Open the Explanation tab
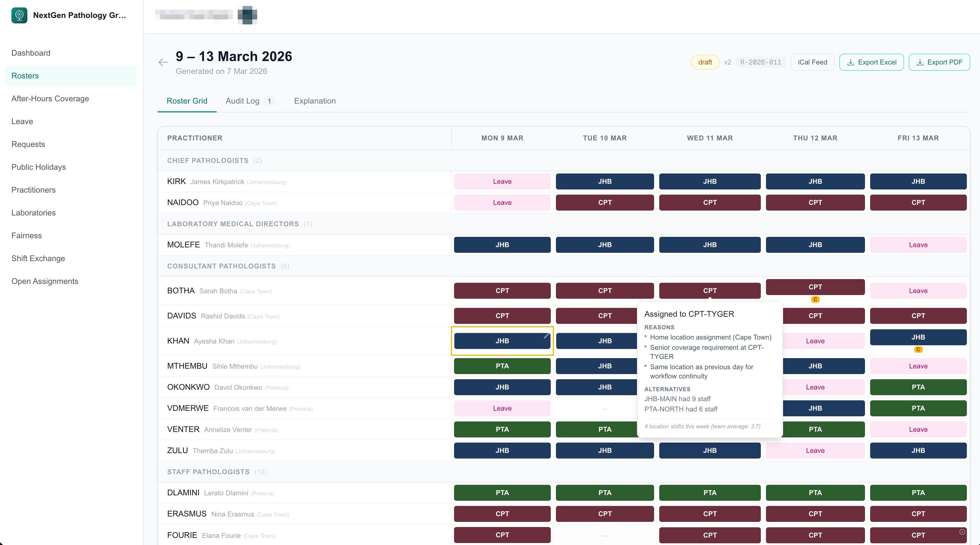This screenshot has height=545, width=980. (314, 101)
